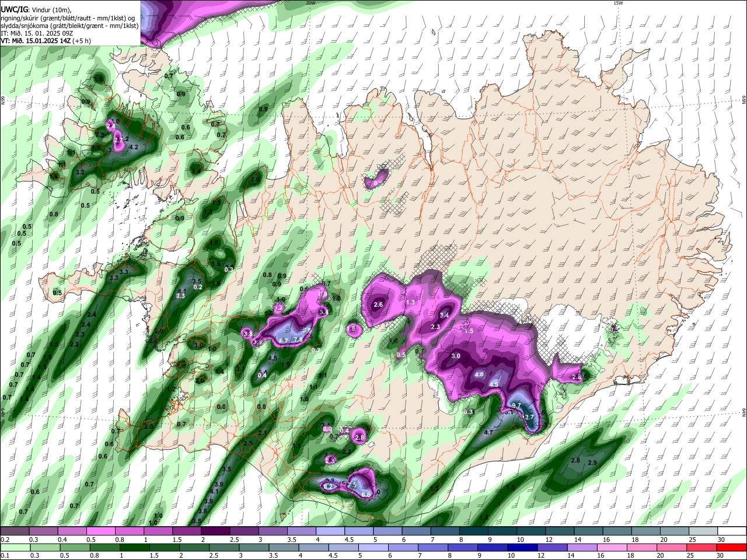Click the "4.0" snowfall value on the map
This screenshot has width=747, height=560.
480,374
